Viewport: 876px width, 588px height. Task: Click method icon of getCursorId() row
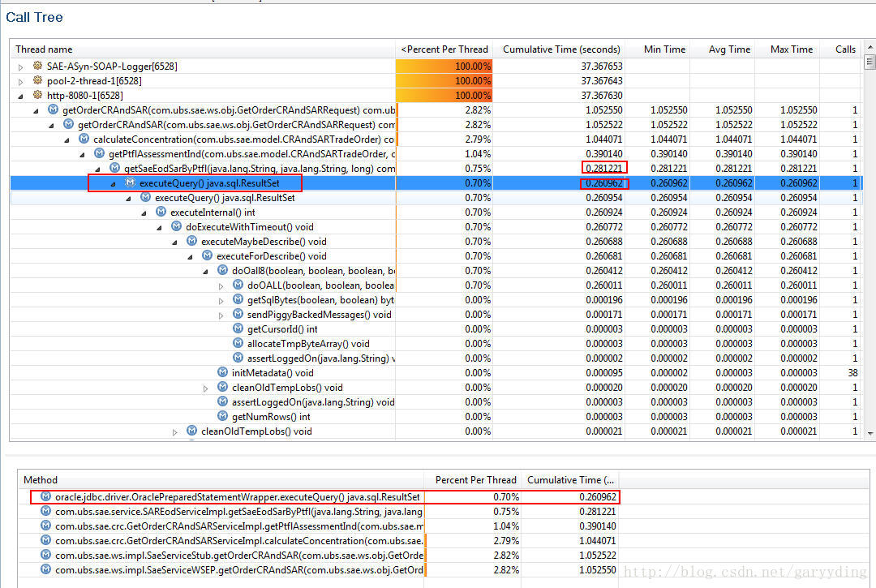point(238,328)
